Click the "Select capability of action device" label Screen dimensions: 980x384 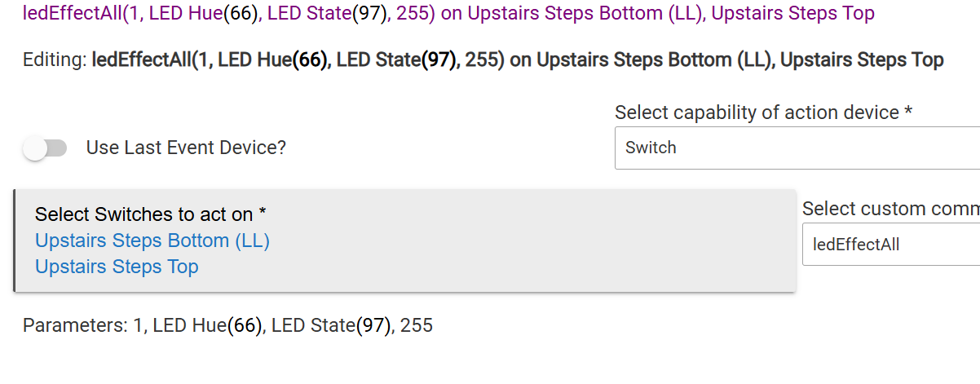pos(762,113)
